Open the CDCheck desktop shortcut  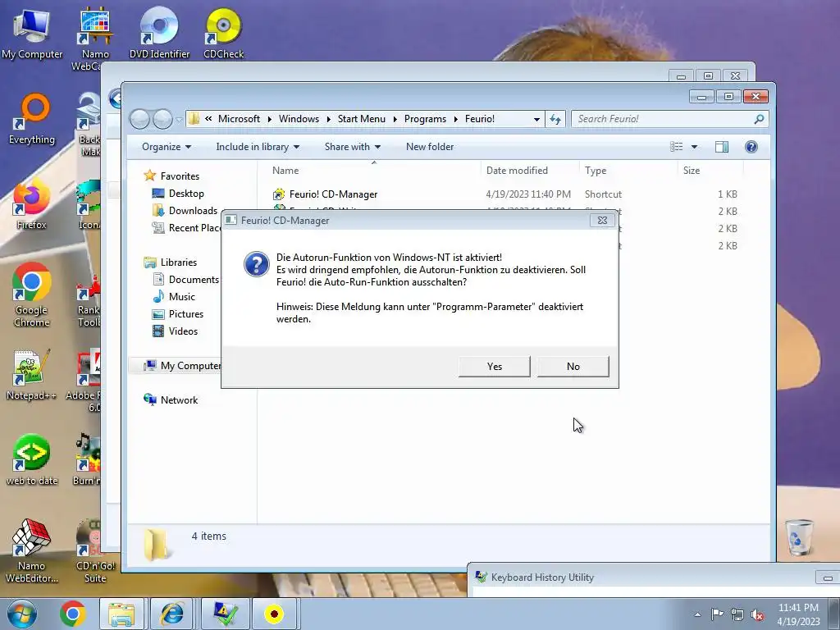(223, 34)
